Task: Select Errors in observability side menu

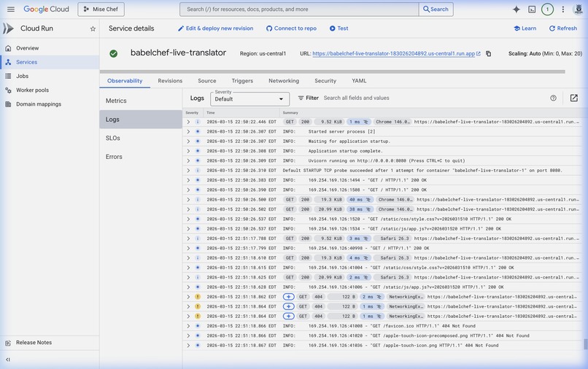Action: pos(141,157)
